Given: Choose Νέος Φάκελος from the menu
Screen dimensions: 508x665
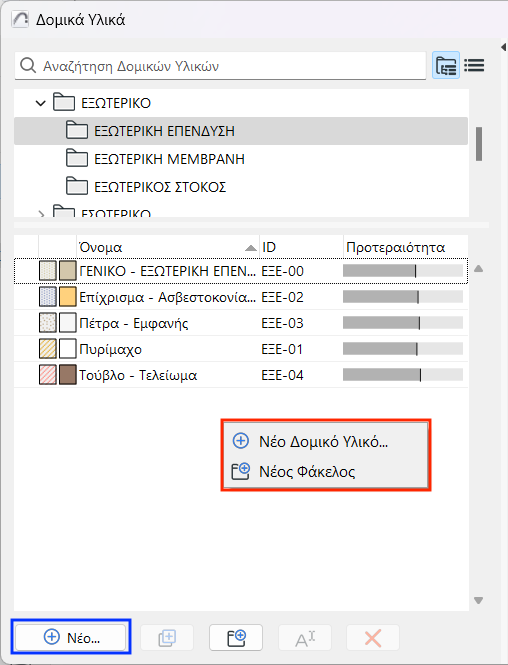Looking at the screenshot, I should tap(325, 472).
